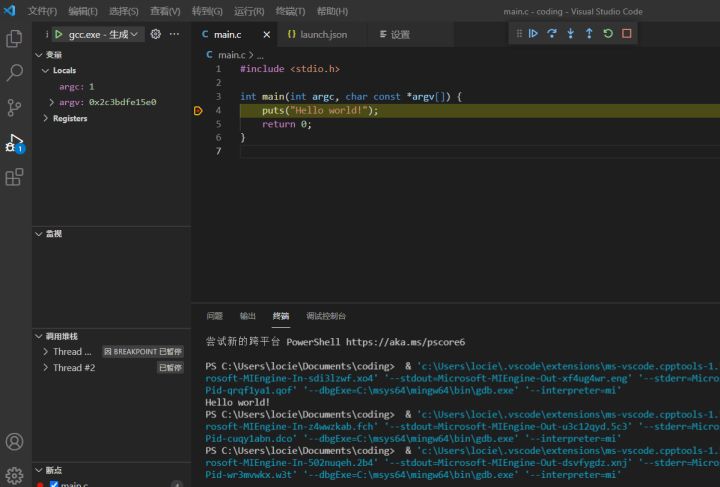Open gcc.exe debug configuration dropdown
Viewport: 720px width, 487px height.
click(104, 34)
